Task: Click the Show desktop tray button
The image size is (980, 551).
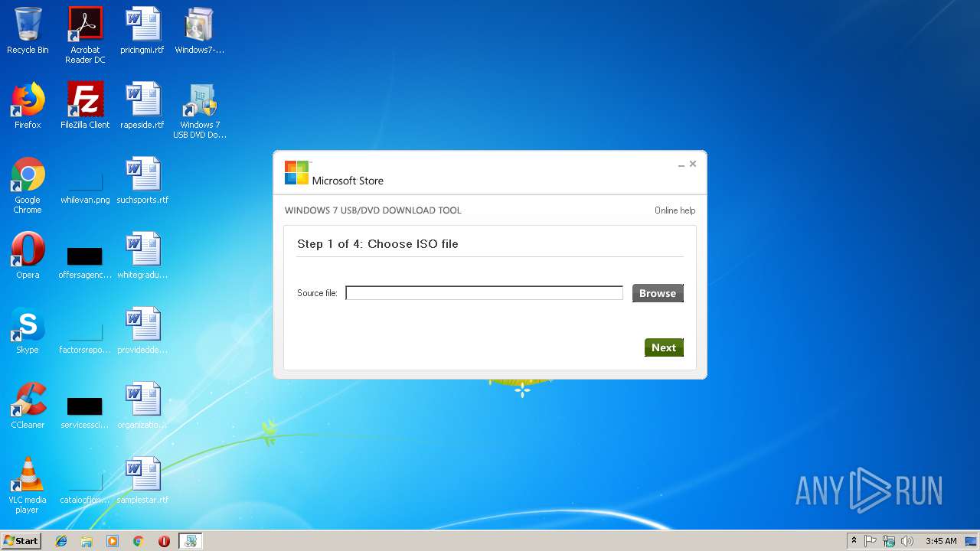Action: pyautogui.click(x=972, y=541)
